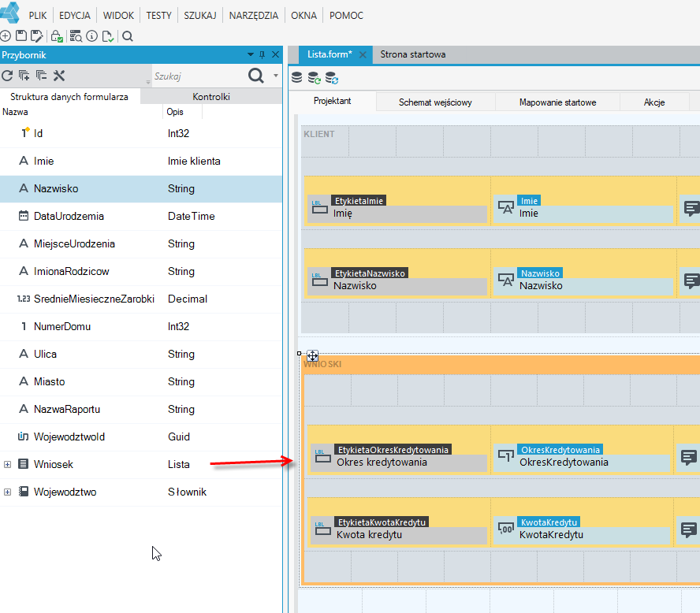The height and width of the screenshot is (613, 700).
Task: Click the collapse all tree icon
Action: [42, 76]
